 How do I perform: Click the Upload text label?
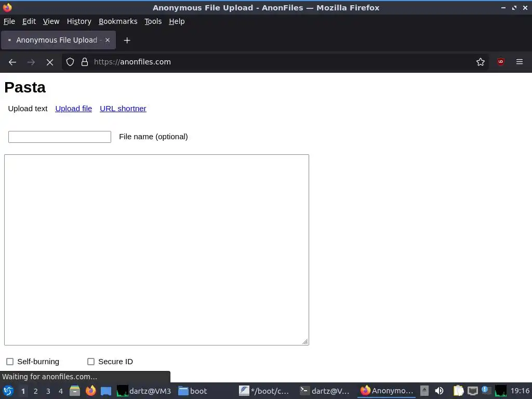(x=28, y=109)
